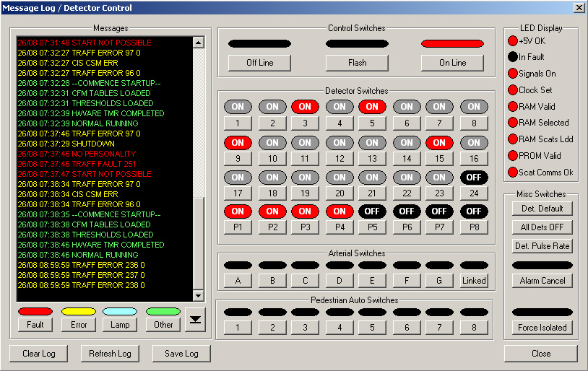The image size is (588, 371).
Task: Click detector switch button 12
Action: tap(340, 159)
